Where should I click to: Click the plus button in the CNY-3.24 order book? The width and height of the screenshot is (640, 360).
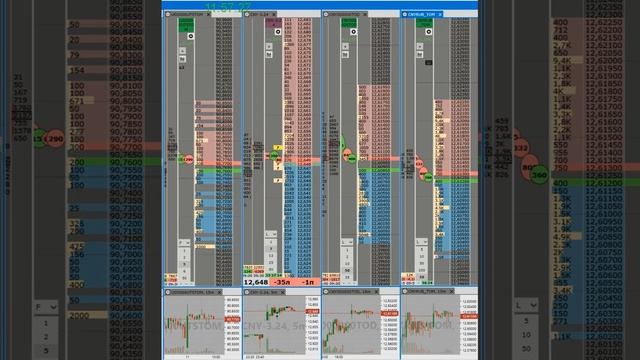tap(269, 46)
